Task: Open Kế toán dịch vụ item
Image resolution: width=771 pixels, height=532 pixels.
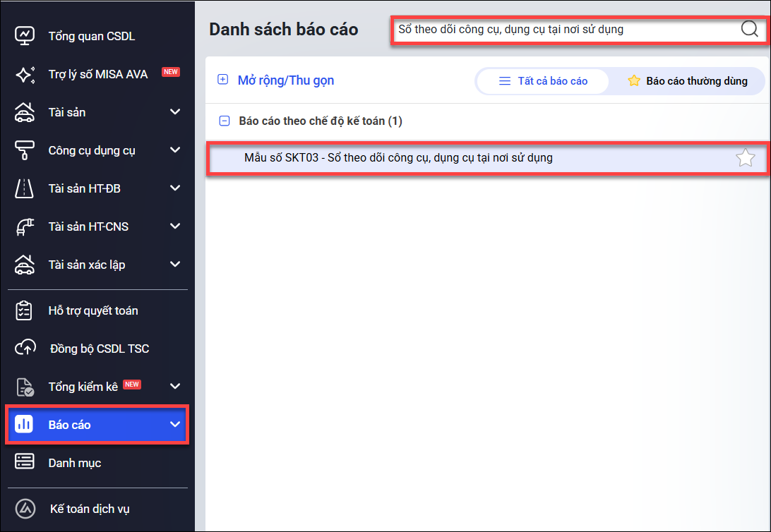Action: 89,509
